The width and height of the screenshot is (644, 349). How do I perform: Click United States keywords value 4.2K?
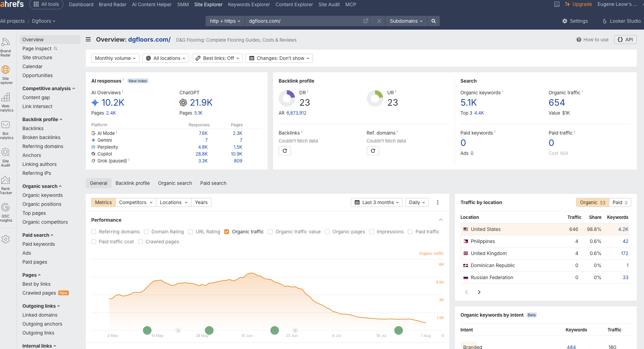(623, 229)
